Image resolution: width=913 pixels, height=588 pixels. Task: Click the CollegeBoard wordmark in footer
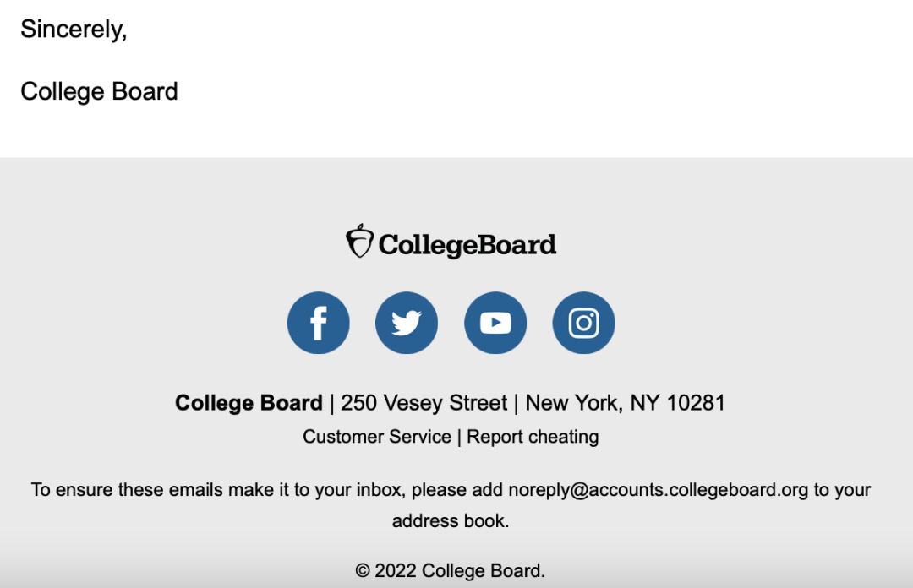[x=467, y=244]
